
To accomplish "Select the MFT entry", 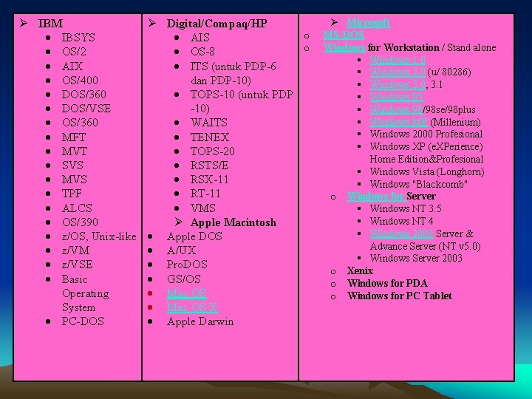I will pos(74,137).
